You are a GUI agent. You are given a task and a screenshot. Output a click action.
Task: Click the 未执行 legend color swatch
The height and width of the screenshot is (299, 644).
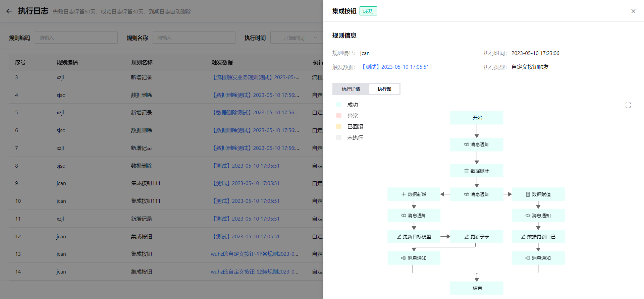[x=339, y=137]
